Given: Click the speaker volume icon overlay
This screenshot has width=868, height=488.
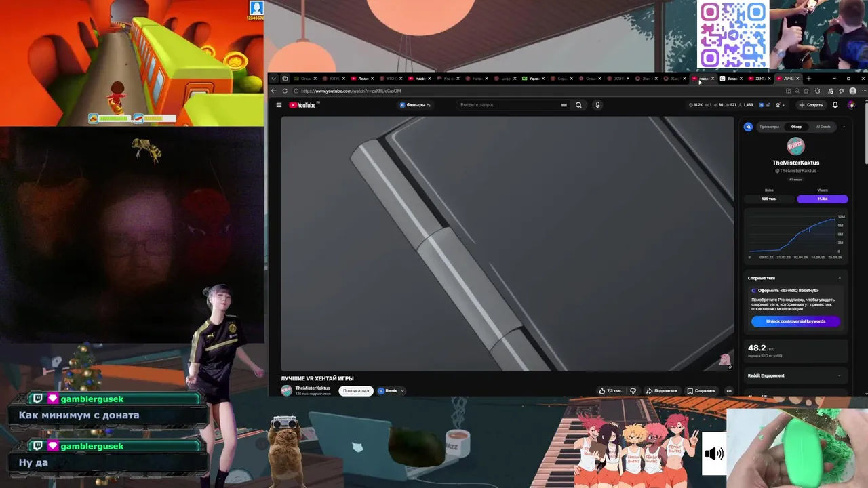Looking at the screenshot, I should pyautogui.click(x=713, y=454).
